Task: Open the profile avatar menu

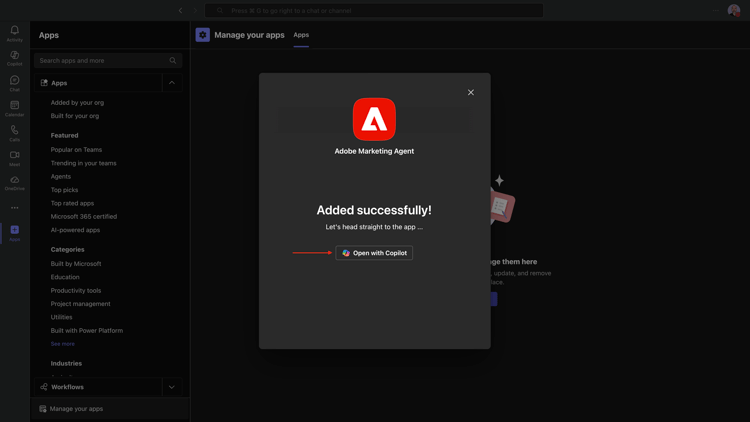Action: [734, 10]
